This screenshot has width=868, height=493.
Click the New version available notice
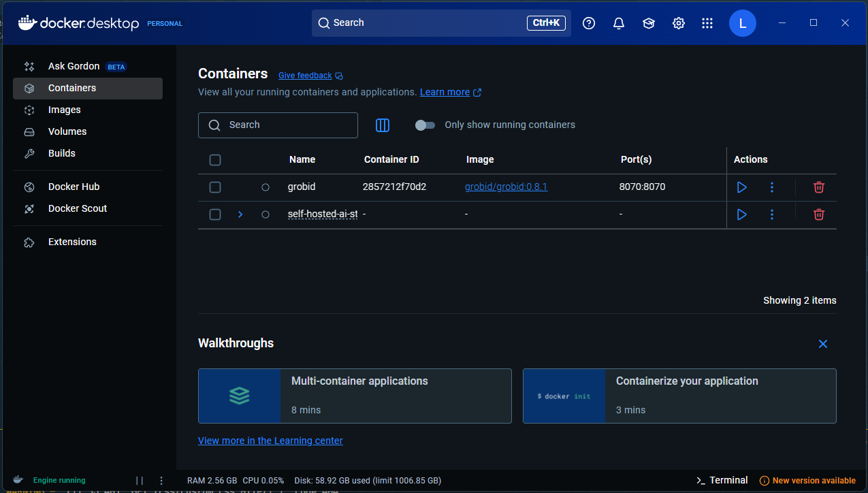point(807,480)
